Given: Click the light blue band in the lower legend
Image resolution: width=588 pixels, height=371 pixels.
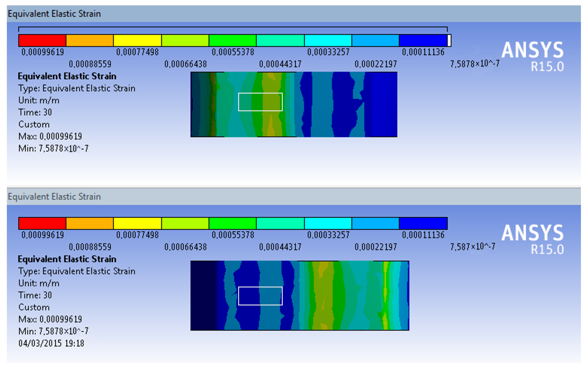Looking at the screenshot, I should coord(376,223).
